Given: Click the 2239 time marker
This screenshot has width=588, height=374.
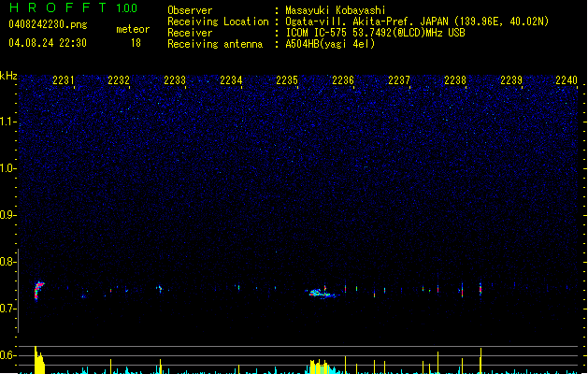Looking at the screenshot, I should coord(511,80).
